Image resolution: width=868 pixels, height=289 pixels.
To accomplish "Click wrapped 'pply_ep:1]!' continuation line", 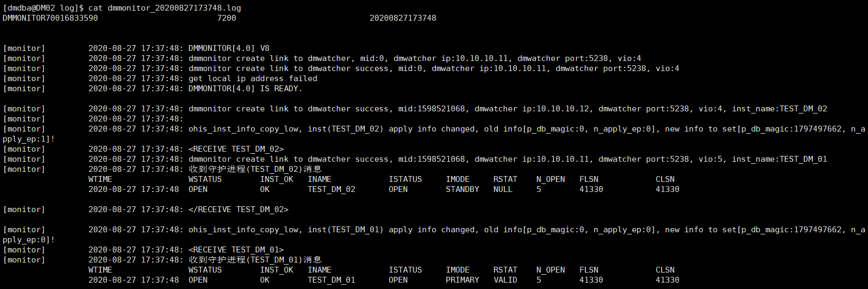I will 29,139.
